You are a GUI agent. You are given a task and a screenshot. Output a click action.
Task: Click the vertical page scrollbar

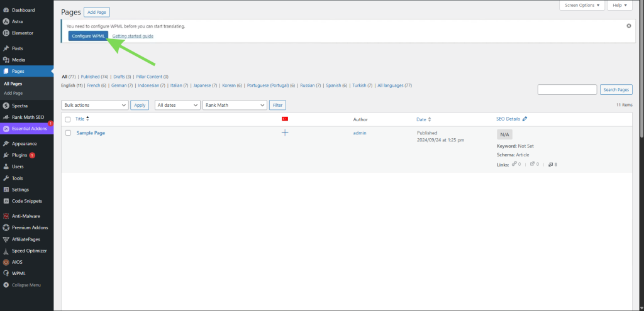[x=641, y=68]
